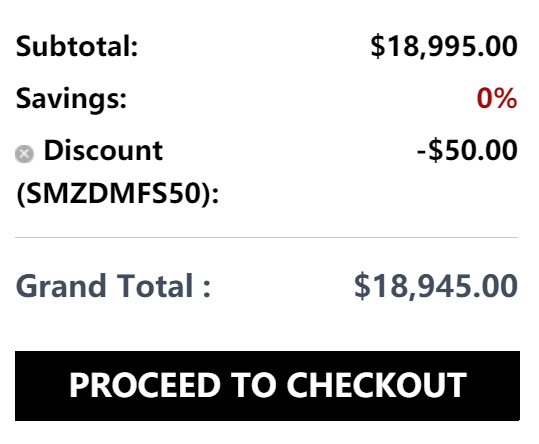
Task: Click the dollar sign of grand total
Action: (362, 286)
